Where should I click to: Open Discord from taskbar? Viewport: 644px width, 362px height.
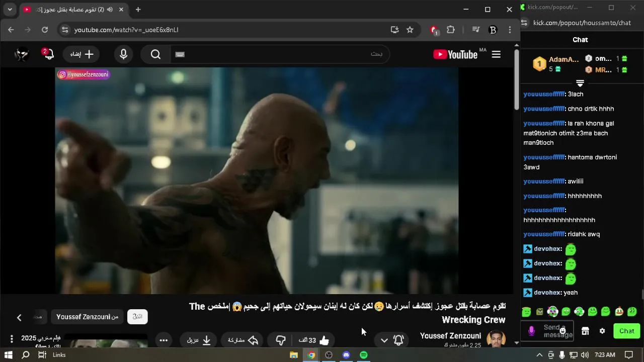click(346, 355)
